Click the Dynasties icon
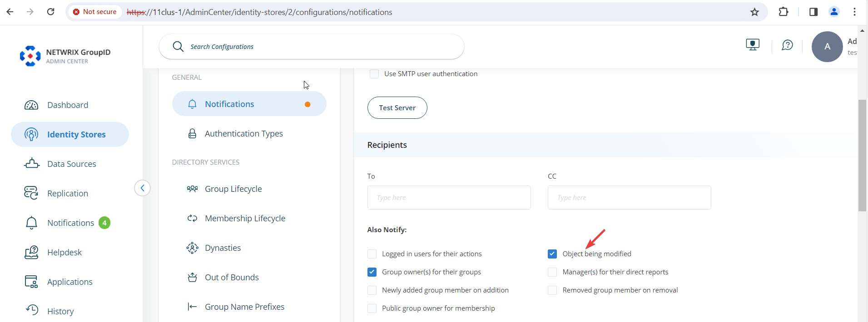The height and width of the screenshot is (322, 868). [x=192, y=248]
